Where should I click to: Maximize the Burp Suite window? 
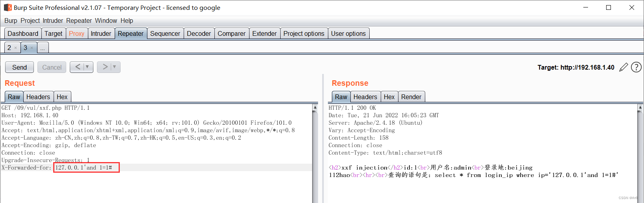pyautogui.click(x=609, y=7)
